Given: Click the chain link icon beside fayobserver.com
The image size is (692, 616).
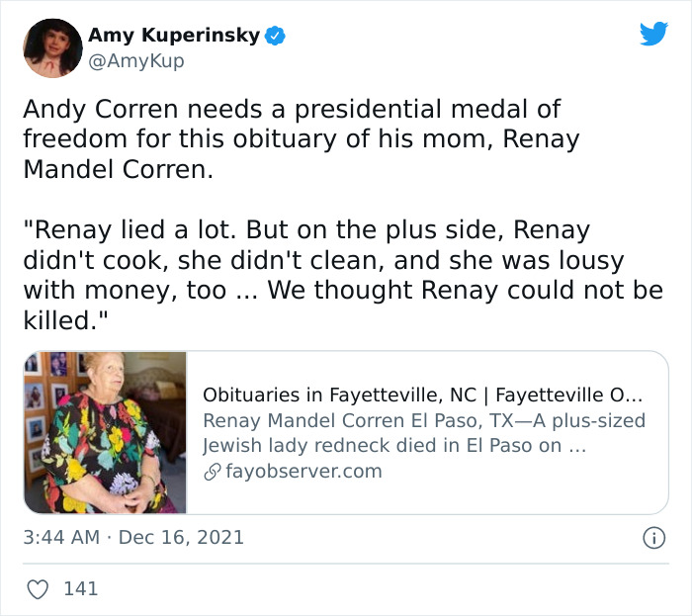Looking at the screenshot, I should [x=212, y=472].
